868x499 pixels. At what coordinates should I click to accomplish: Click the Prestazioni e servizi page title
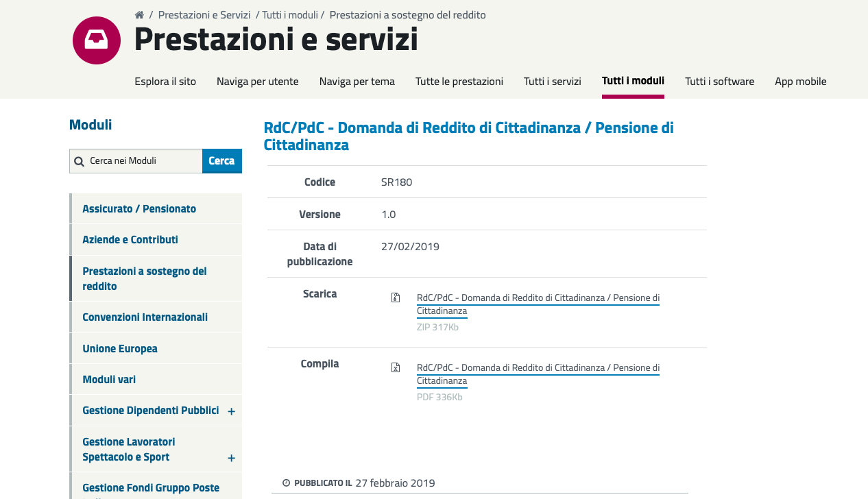pos(276,39)
